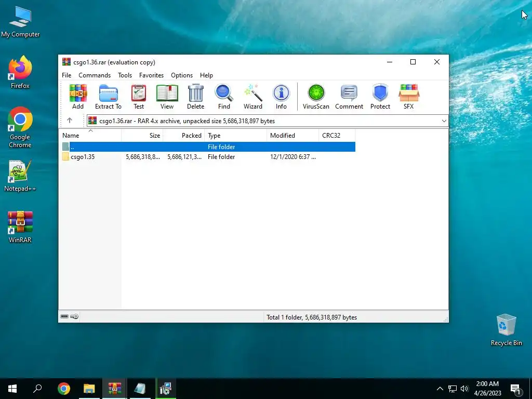Click the '12/1/2020 6:37' modified cell

click(x=293, y=157)
